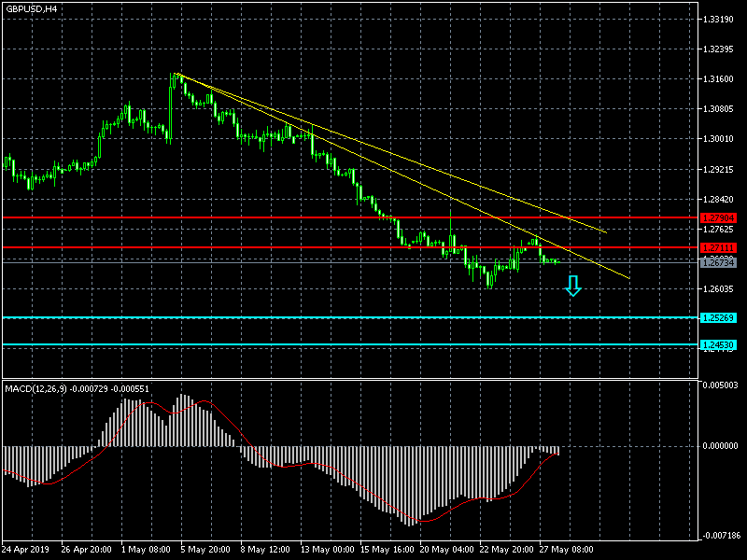
Task: Click the 1.32395 price axis label
Action: click(718, 49)
